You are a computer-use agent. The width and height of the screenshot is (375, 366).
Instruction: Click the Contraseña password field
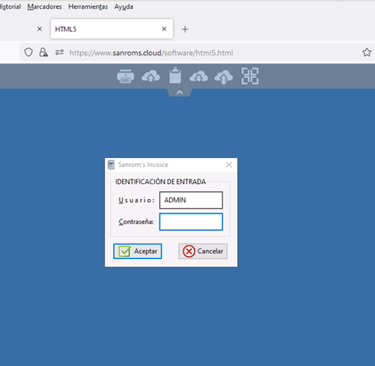point(191,222)
